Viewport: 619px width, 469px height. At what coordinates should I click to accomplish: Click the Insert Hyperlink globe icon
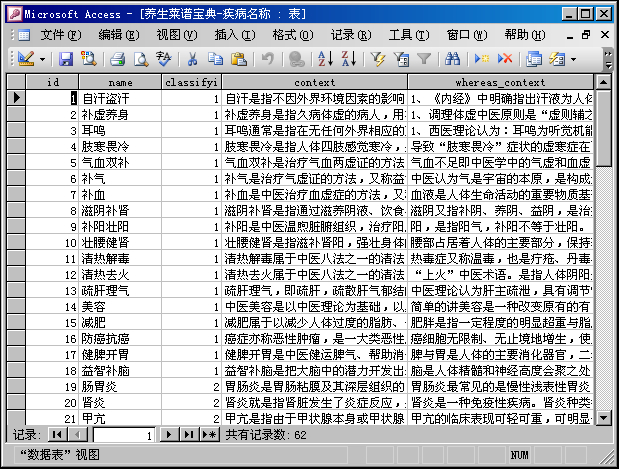coord(296,59)
